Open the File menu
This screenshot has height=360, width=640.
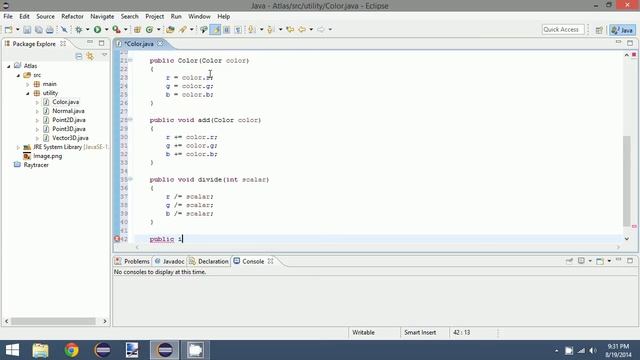(8, 16)
